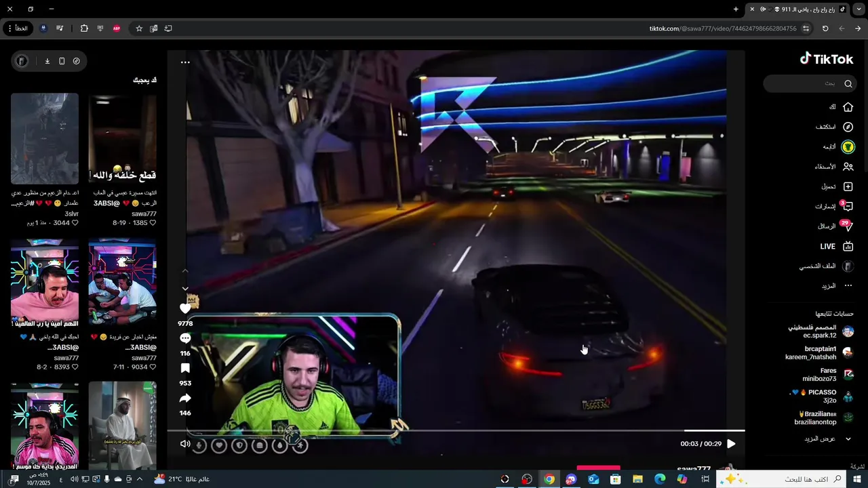868x488 pixels.
Task: Like the video with the heart icon
Action: click(x=185, y=308)
